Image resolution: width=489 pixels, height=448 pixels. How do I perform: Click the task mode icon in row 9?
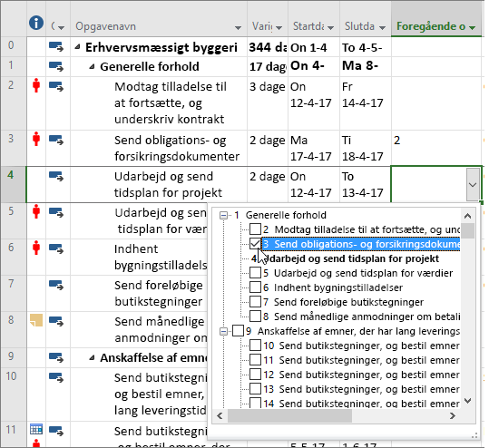point(56,357)
